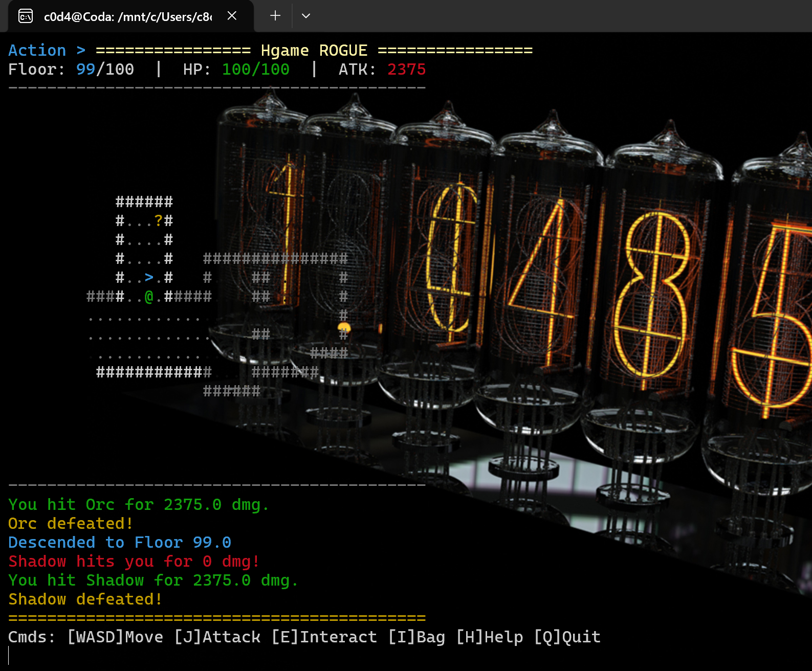Select the c0d4@Coda tab title

pyautogui.click(x=127, y=17)
